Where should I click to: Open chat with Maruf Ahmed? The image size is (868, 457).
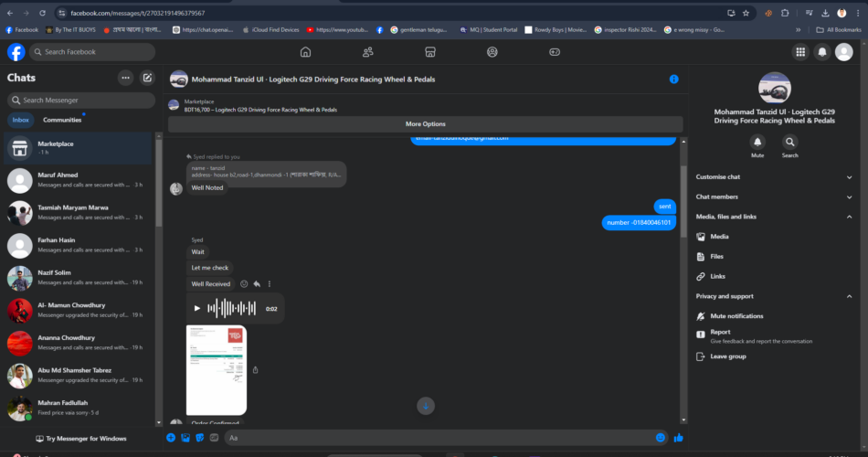tap(78, 181)
